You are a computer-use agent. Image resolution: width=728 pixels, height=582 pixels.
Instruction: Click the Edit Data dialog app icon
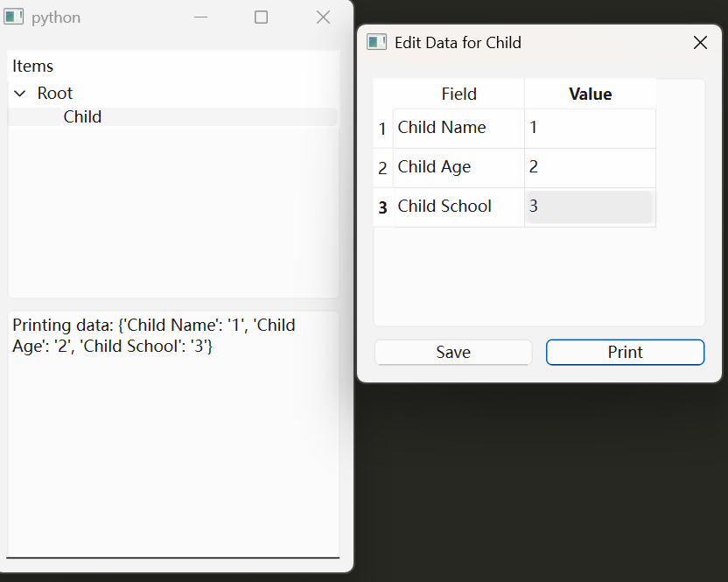click(x=376, y=42)
